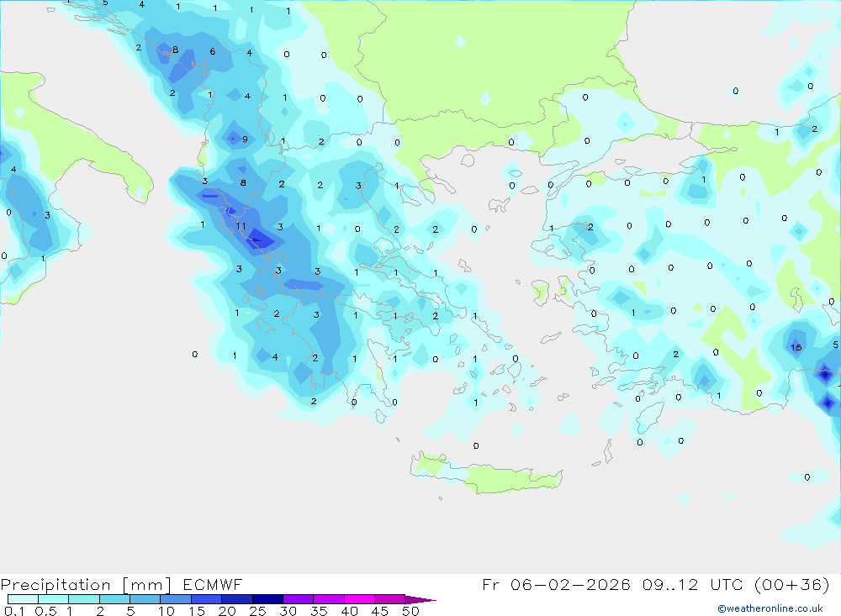Click the legend label '0.1'
841x616 pixels.
pyautogui.click(x=14, y=611)
